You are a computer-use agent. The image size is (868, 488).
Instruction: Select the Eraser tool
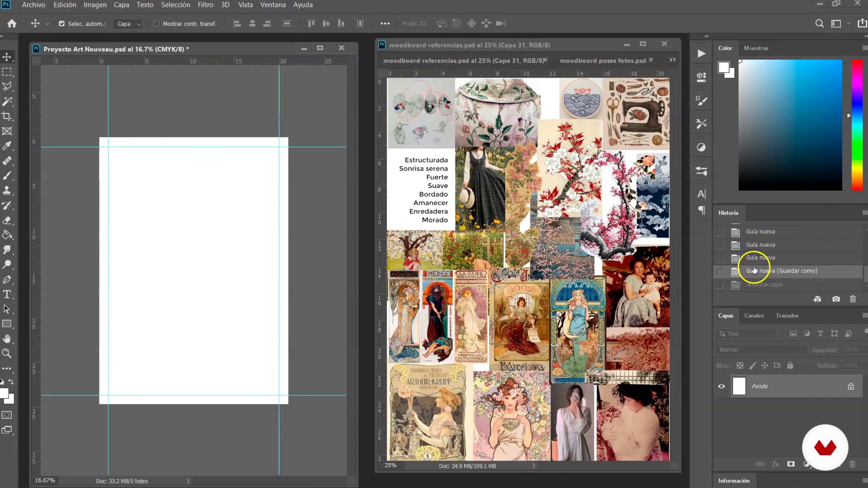[7, 220]
